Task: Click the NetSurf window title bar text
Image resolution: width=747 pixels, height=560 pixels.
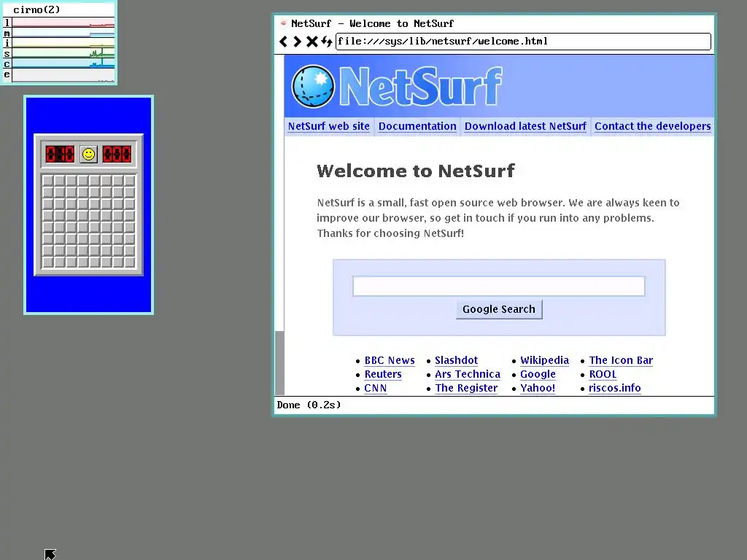Action: [x=373, y=23]
